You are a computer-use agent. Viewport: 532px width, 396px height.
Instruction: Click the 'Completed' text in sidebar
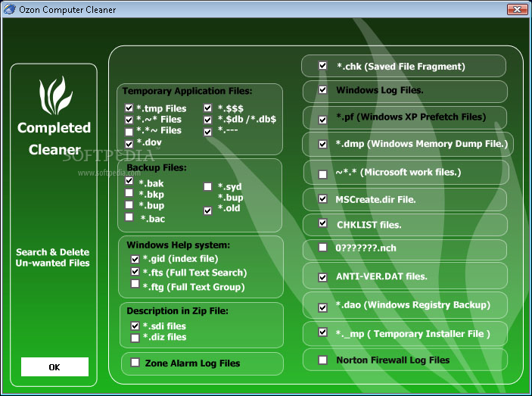coord(54,128)
